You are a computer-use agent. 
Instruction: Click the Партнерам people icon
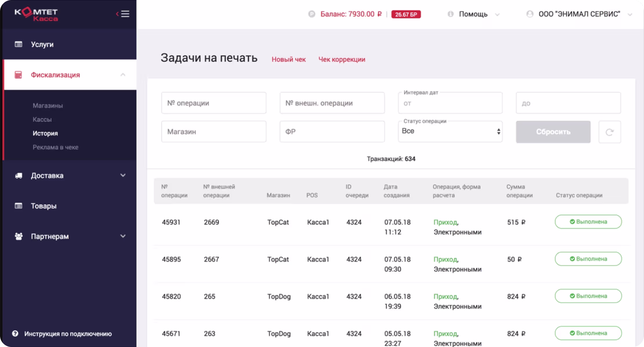click(x=19, y=236)
